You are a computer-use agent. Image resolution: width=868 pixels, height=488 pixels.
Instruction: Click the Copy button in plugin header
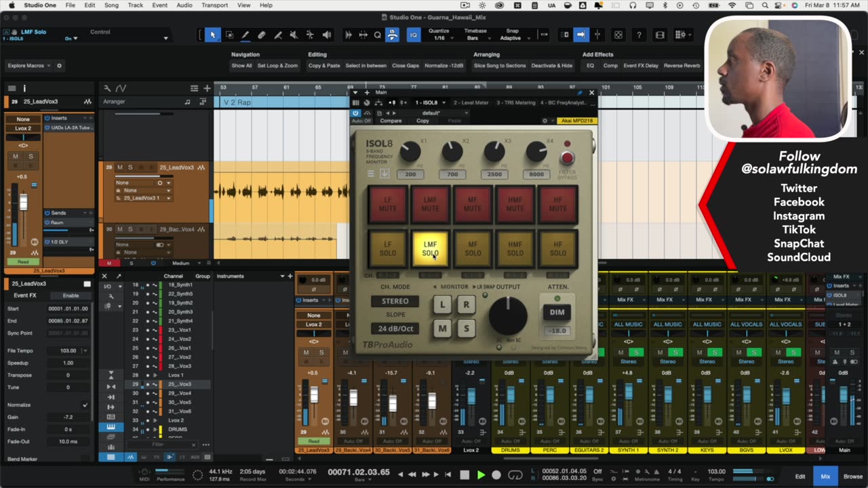coord(422,121)
